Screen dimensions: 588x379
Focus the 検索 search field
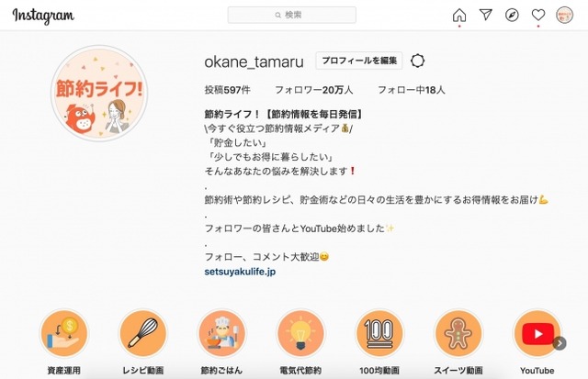coord(292,15)
